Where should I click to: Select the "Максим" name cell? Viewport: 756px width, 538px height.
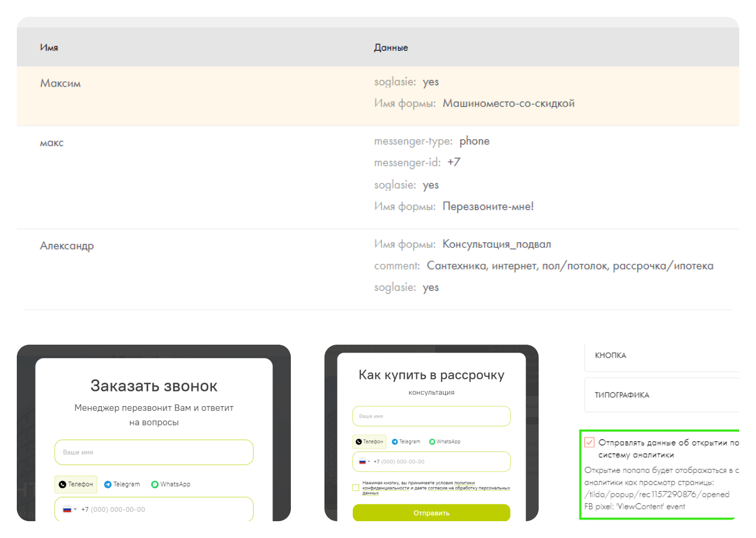60,83
